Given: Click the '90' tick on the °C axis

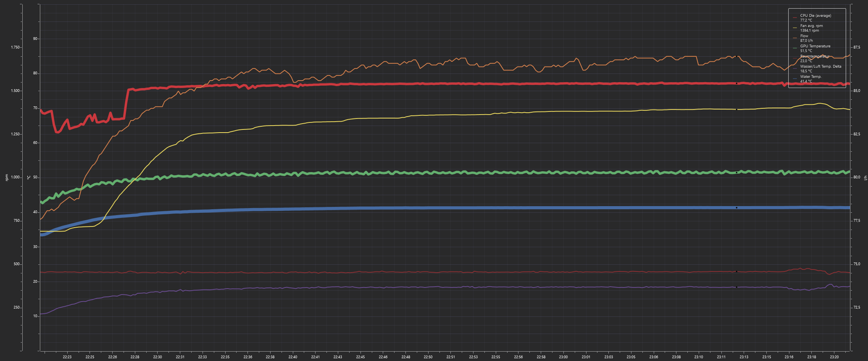Looking at the screenshot, I should point(35,39).
